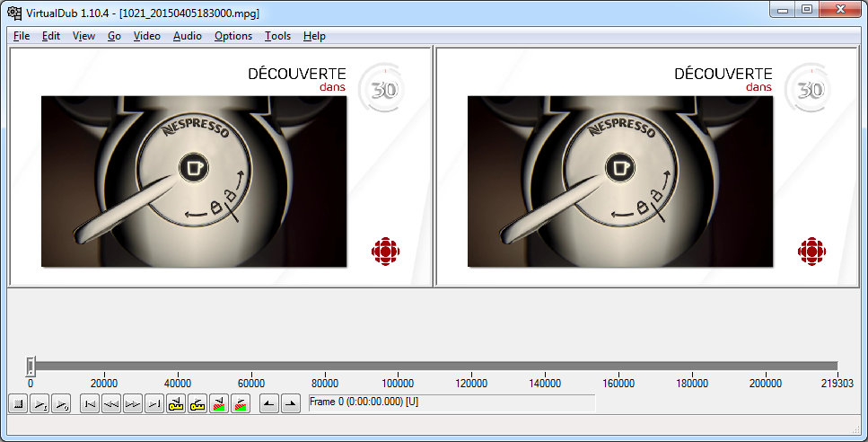Set the selection end mark-out
The height and width of the screenshot is (442, 868).
291,404
